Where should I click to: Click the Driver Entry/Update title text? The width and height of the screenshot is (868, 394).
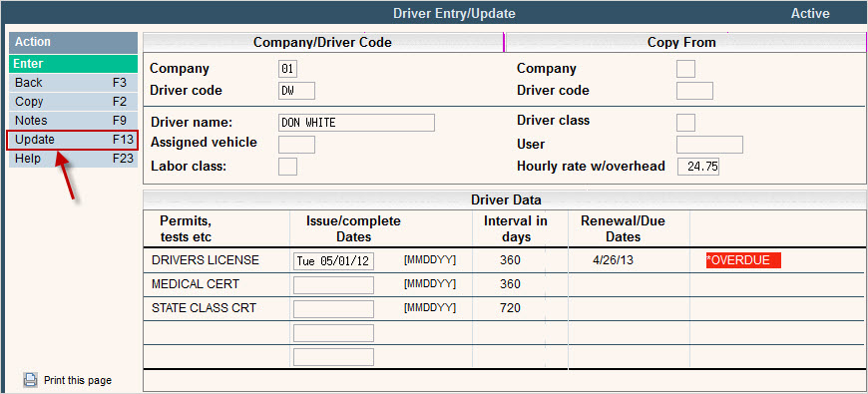click(x=454, y=13)
